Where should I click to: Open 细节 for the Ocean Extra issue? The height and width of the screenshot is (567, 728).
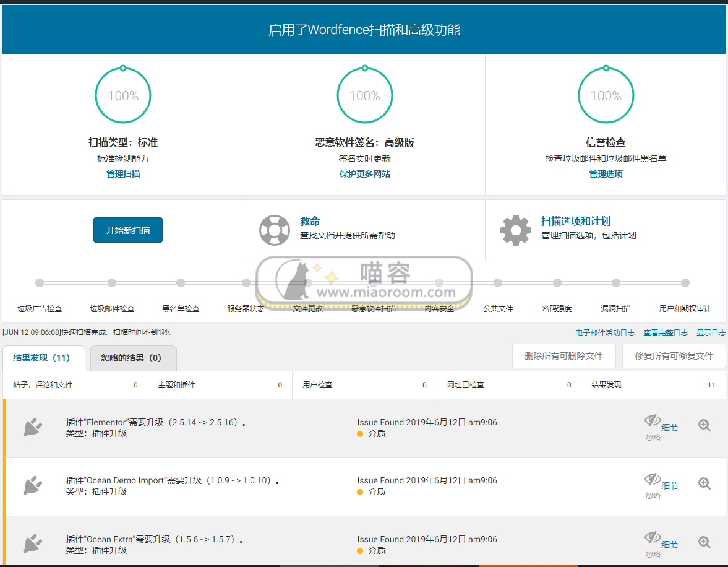pyautogui.click(x=670, y=545)
